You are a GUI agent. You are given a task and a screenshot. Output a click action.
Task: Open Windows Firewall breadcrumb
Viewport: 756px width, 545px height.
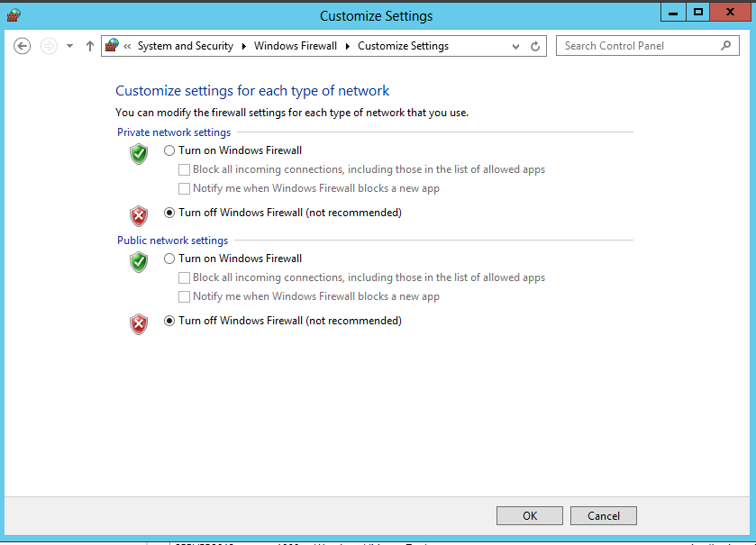point(296,46)
